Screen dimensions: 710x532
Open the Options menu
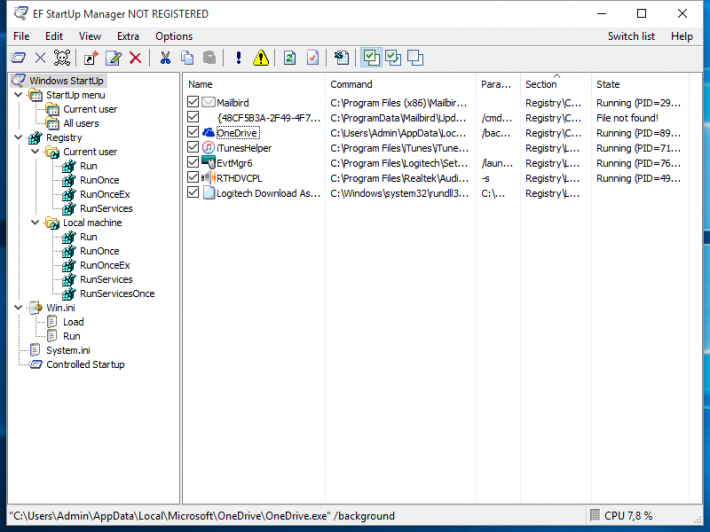(174, 36)
